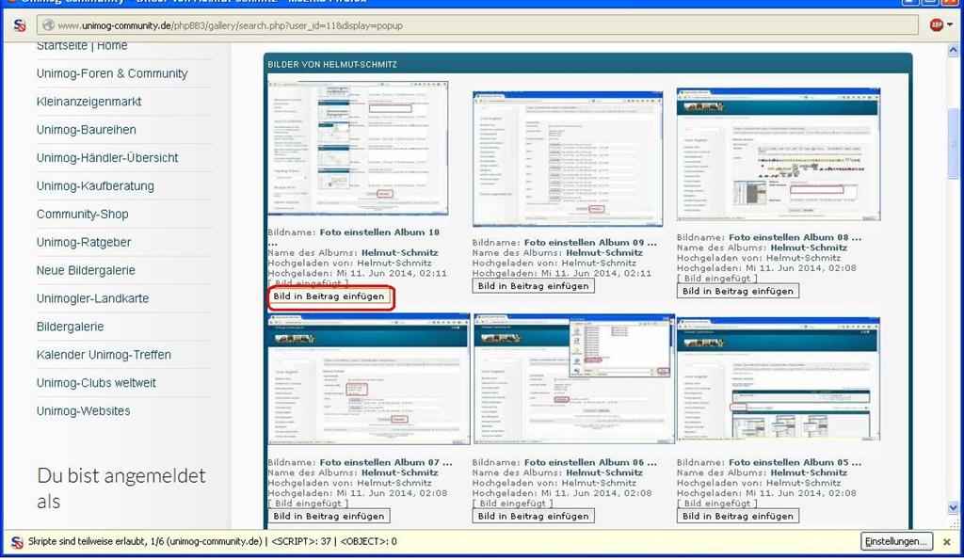Open NoScript Einstellungen options button
The width and height of the screenshot is (964, 560).
point(896,541)
